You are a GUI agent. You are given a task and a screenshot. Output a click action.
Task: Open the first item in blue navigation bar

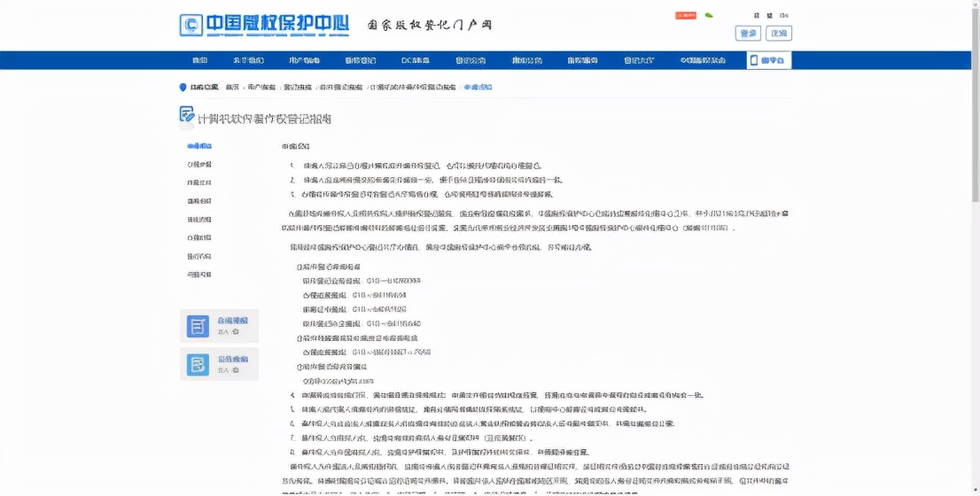pos(200,60)
